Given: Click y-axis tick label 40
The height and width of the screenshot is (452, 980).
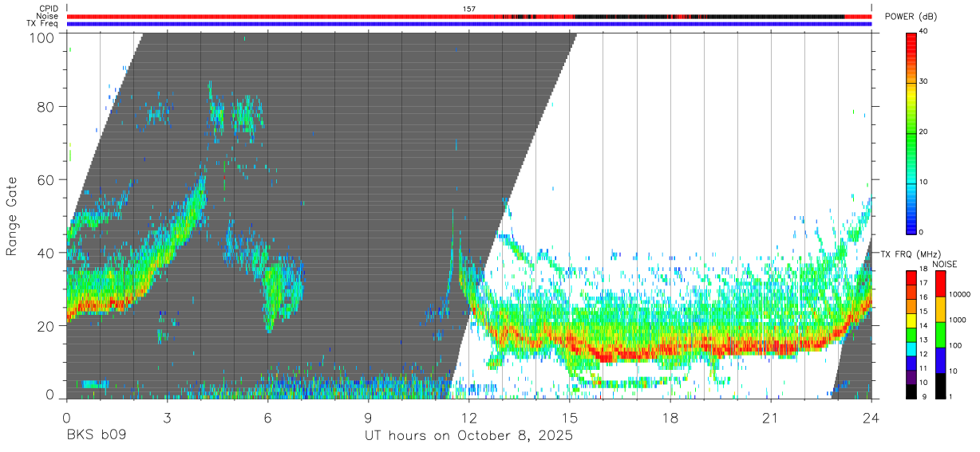Looking at the screenshot, I should point(45,253).
